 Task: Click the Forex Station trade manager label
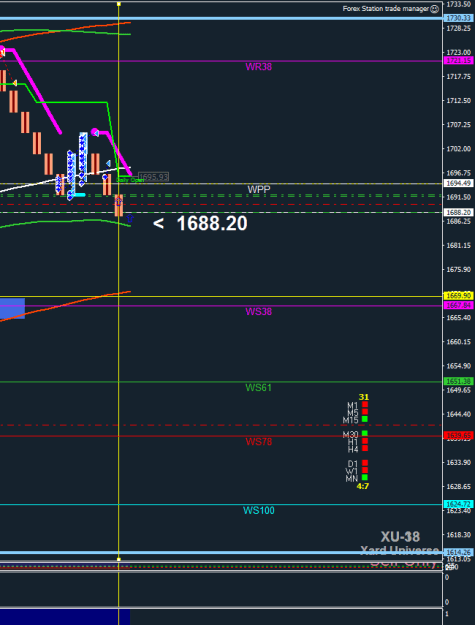pyautogui.click(x=386, y=8)
